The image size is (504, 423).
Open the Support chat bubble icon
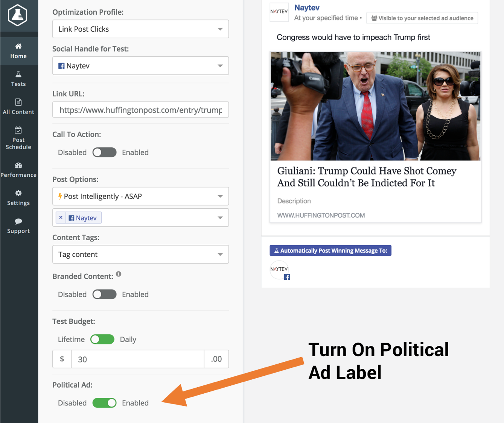point(18,221)
